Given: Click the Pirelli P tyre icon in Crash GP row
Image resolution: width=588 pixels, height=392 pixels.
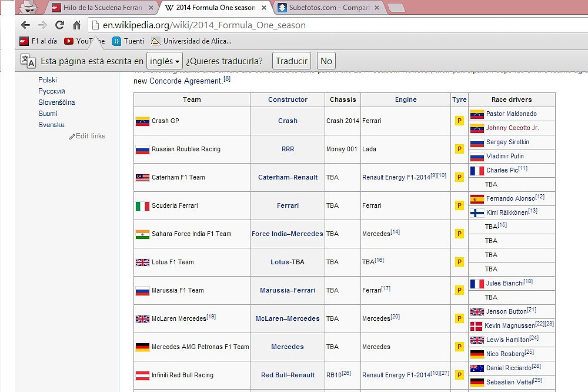Looking at the screenshot, I should (459, 121).
